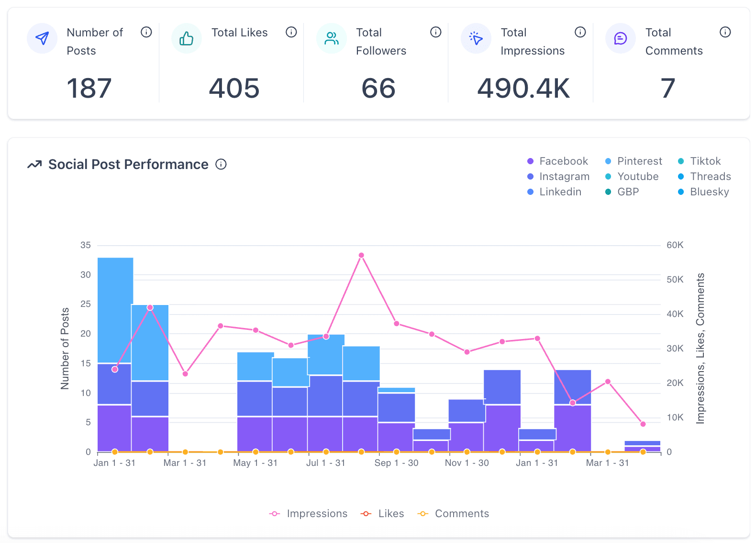Click the Total Impressions cursor icon
This screenshot has height=543, width=756.
pos(476,38)
